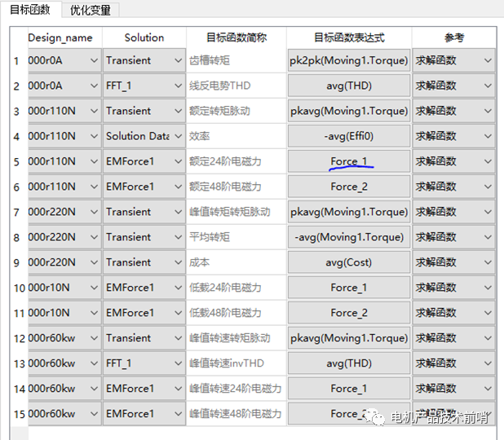
Task: Open FFT_1 Solution dropdown in row 2
Action: (144, 86)
